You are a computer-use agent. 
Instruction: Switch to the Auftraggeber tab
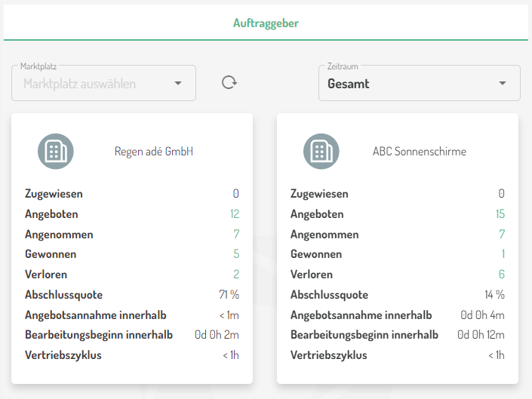click(266, 23)
